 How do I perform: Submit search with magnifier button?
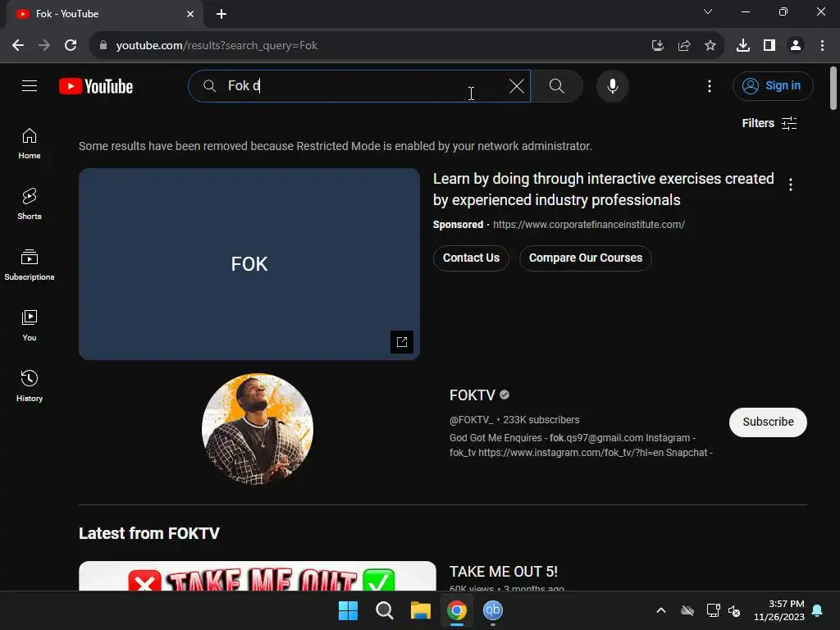pos(557,85)
